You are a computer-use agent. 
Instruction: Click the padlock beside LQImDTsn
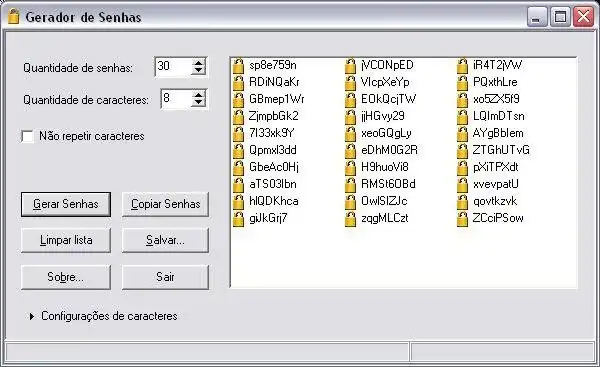click(462, 117)
